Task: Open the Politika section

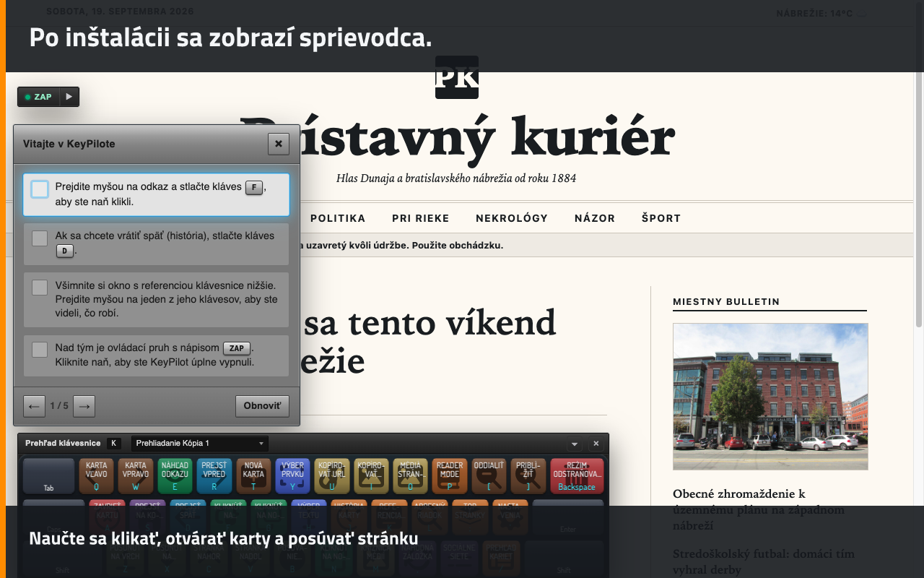Action: coord(338,218)
